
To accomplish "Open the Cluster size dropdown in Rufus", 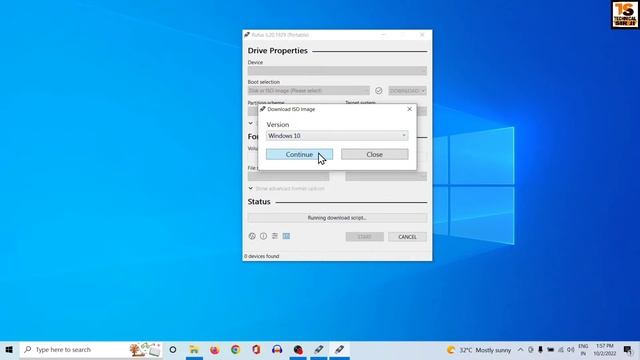I will tap(386, 176).
